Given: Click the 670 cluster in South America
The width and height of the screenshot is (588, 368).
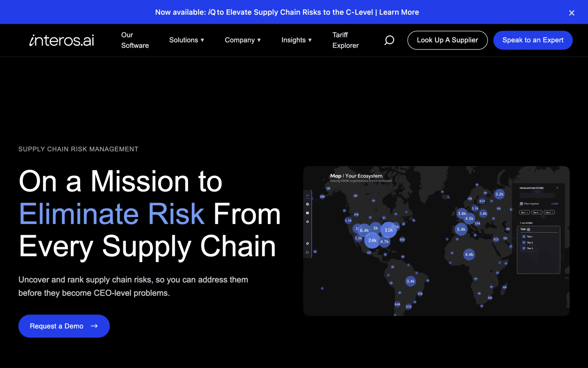Looking at the screenshot, I should (409, 307).
